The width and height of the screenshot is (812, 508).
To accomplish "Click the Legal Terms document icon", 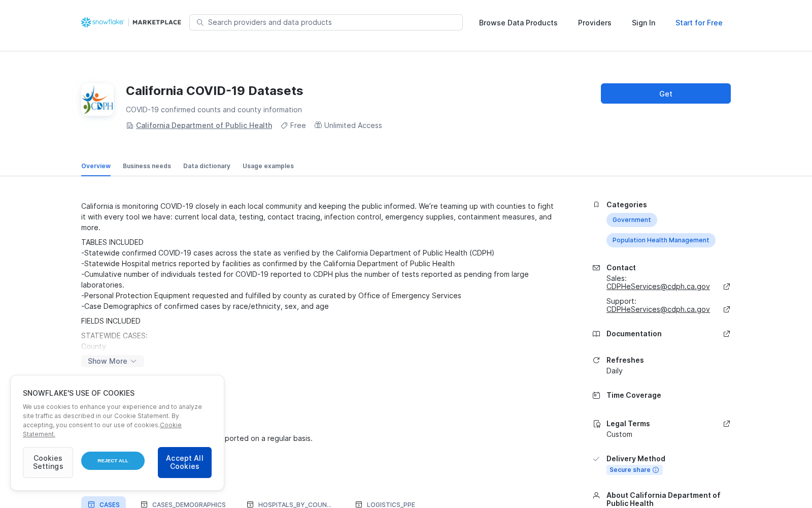I will 596,424.
